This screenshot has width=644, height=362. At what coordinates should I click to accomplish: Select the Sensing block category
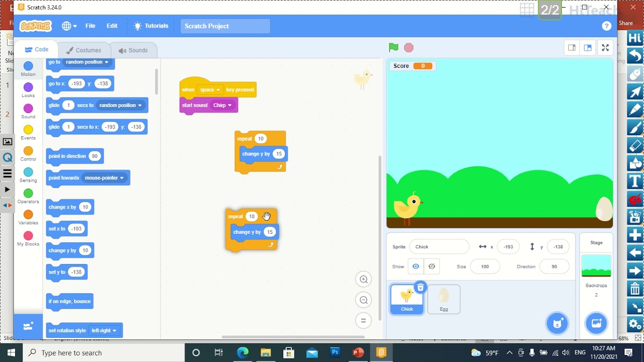coord(28,175)
